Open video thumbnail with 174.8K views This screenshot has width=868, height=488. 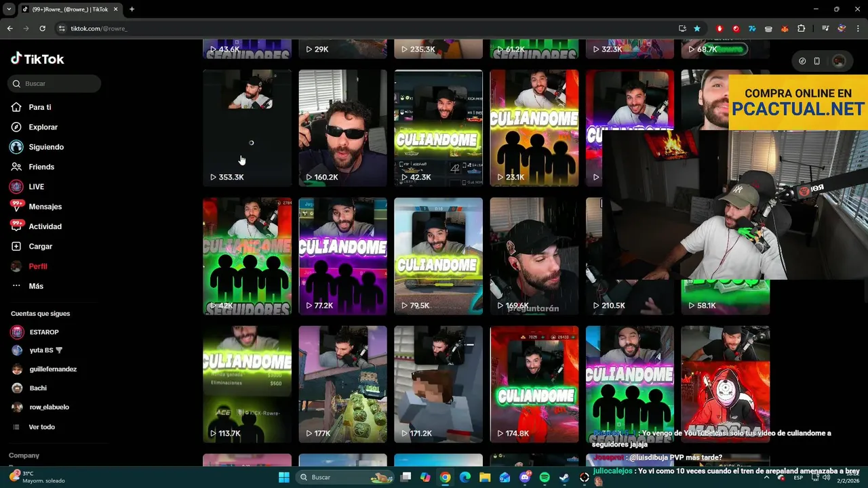pyautogui.click(x=534, y=384)
